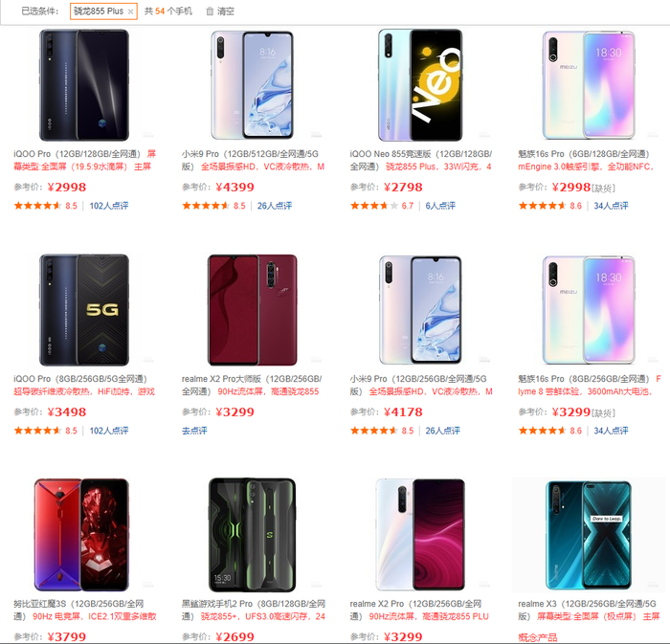Open the white realme X2 Pro image
Image resolution: width=670 pixels, height=644 pixels.
click(420, 535)
